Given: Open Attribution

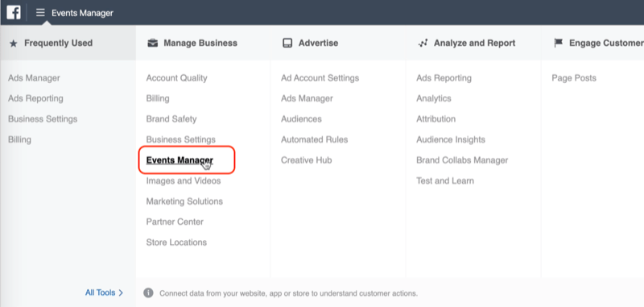Looking at the screenshot, I should tap(436, 119).
